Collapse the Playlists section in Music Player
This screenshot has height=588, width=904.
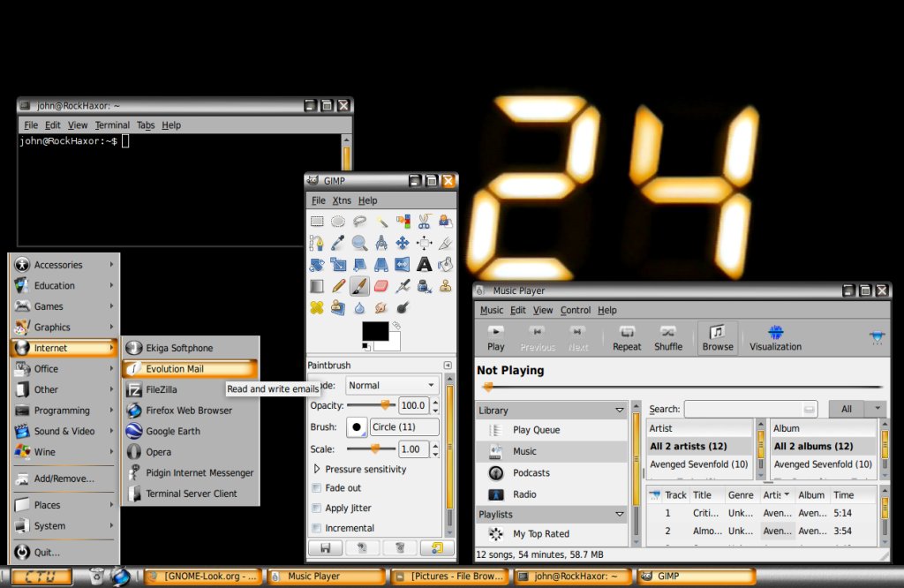click(x=620, y=514)
